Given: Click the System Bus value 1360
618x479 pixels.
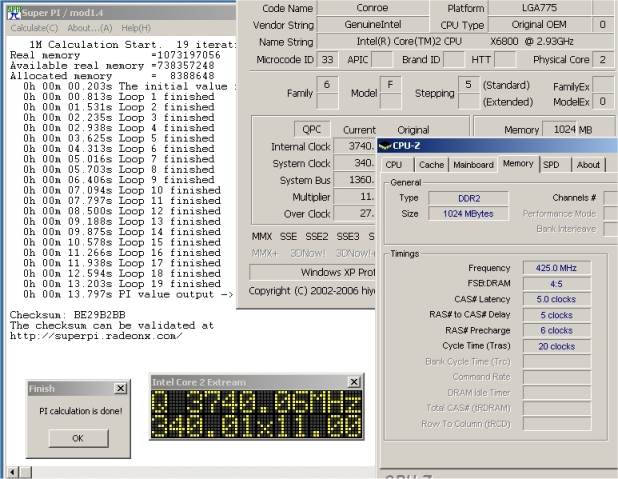Looking at the screenshot, I should pyautogui.click(x=355, y=180).
